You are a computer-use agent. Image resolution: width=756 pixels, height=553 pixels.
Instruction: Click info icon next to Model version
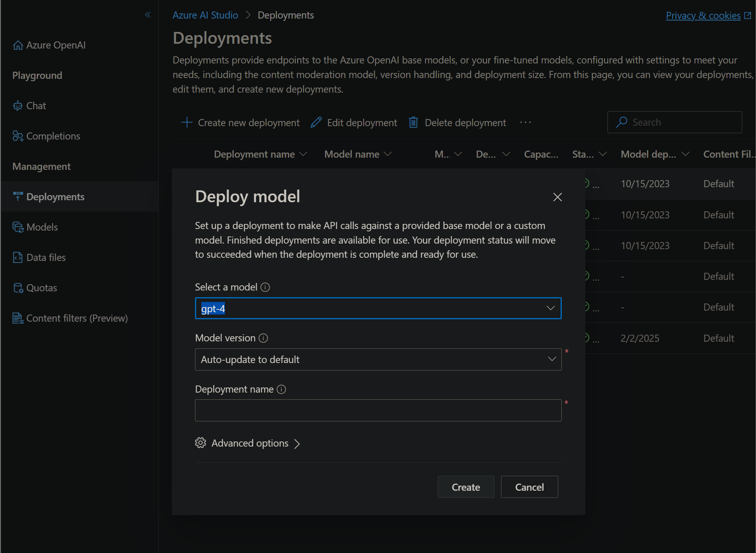pyautogui.click(x=263, y=338)
